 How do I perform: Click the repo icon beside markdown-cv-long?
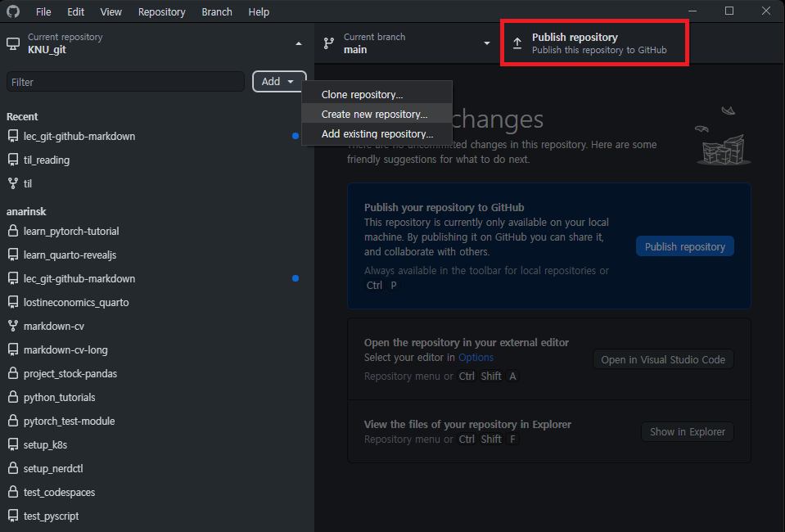13,349
